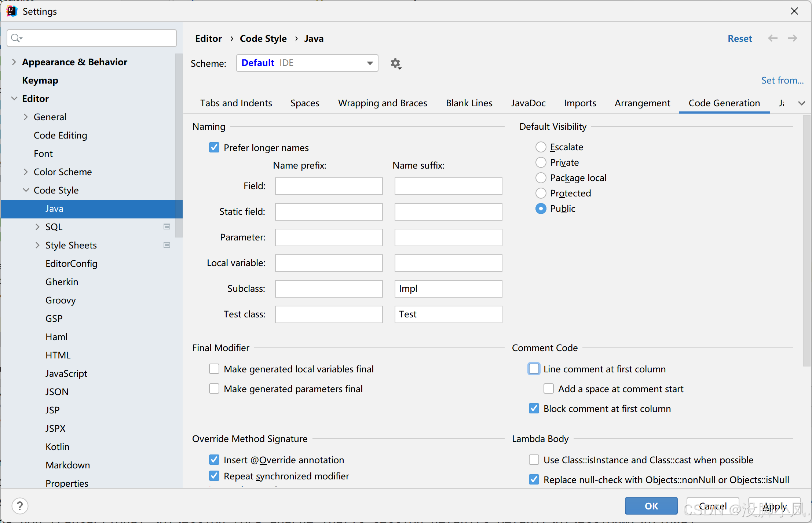Screen dimensions: 812x523
Task: Click the Subclass name suffix field
Action: tap(448, 289)
